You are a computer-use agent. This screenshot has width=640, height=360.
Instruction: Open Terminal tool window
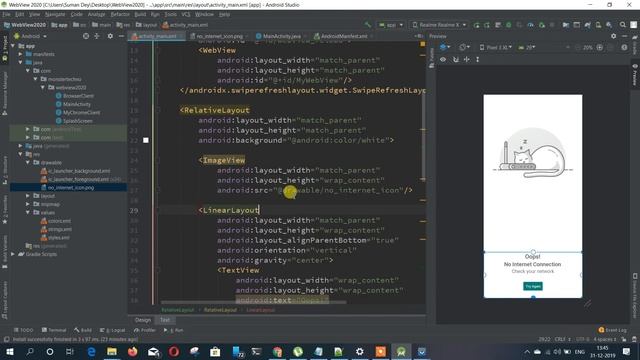pyautogui.click(x=54, y=330)
